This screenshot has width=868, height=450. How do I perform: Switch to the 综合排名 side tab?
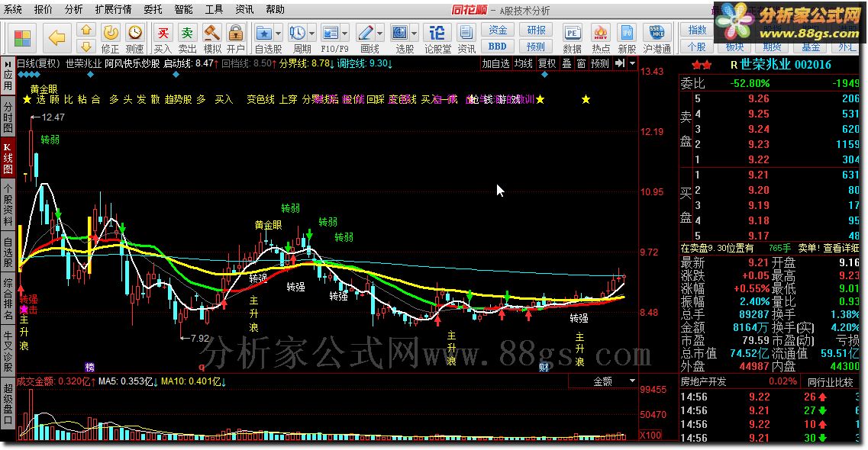pos(8,300)
